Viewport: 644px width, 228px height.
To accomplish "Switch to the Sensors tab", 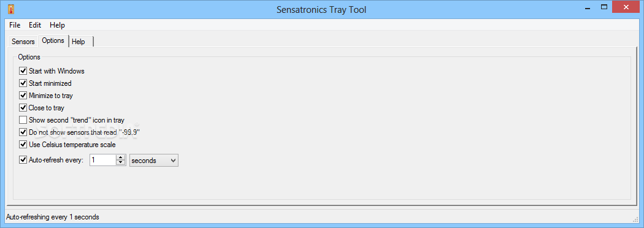I will 23,42.
